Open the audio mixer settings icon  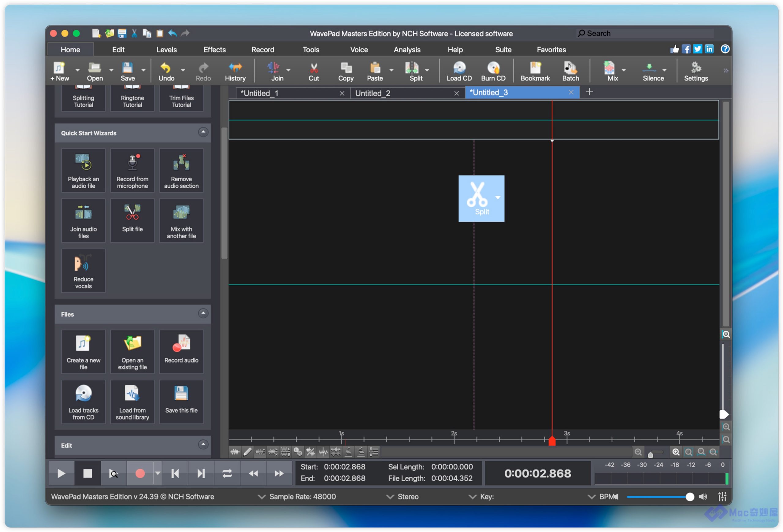point(722,497)
